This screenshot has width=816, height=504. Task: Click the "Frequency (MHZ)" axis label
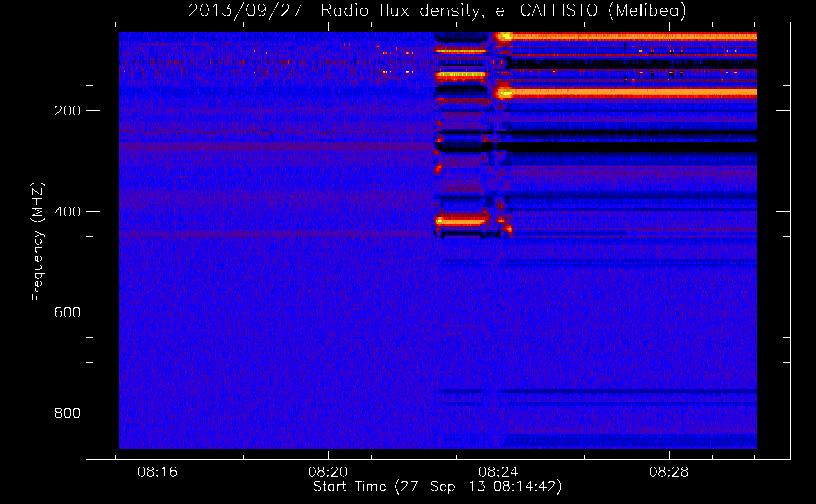point(38,242)
